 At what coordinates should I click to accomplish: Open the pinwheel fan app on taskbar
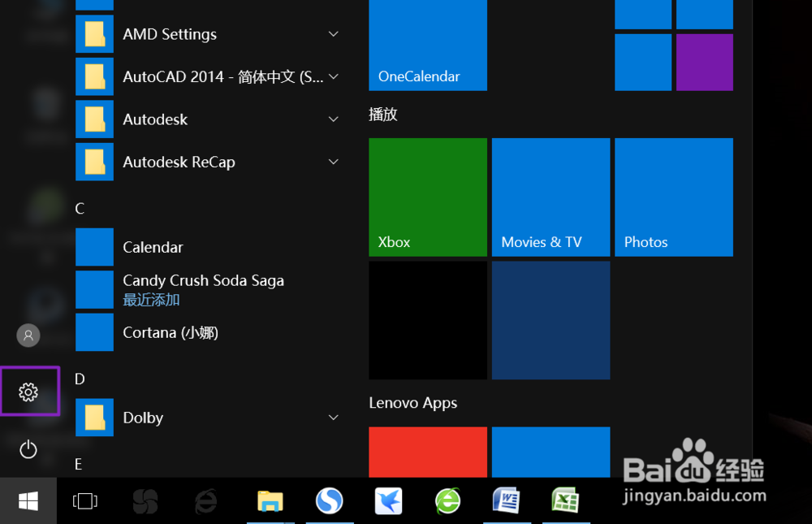[145, 501]
